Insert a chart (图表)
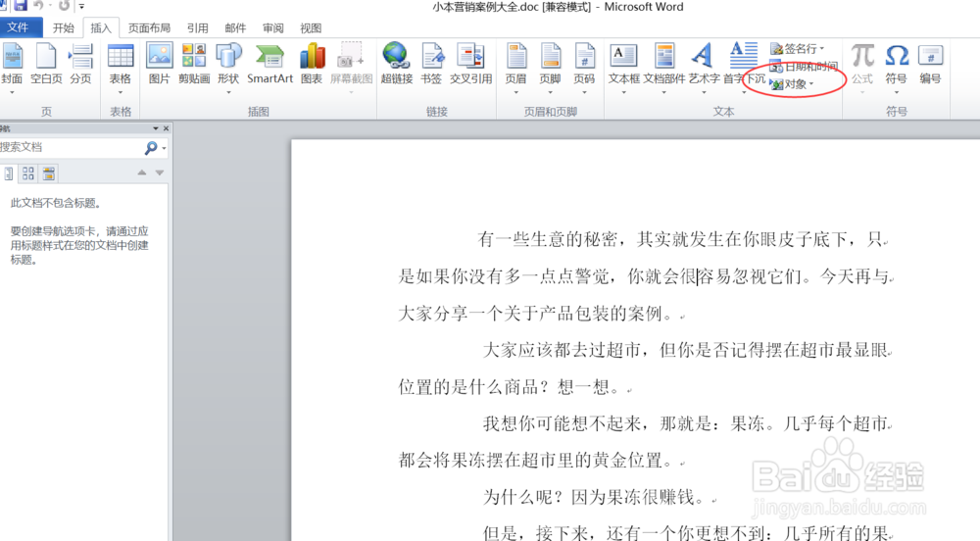 (312, 65)
